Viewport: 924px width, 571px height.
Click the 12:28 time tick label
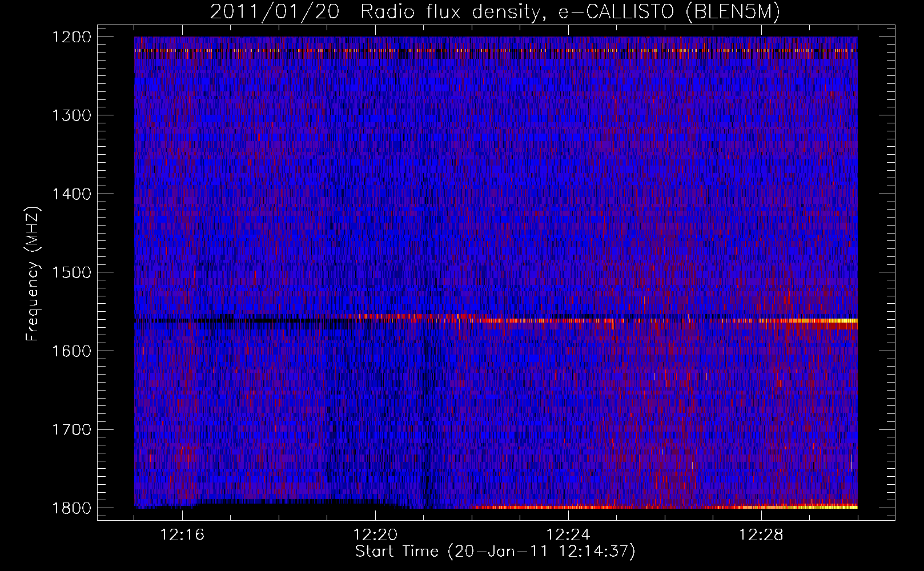tap(761, 535)
